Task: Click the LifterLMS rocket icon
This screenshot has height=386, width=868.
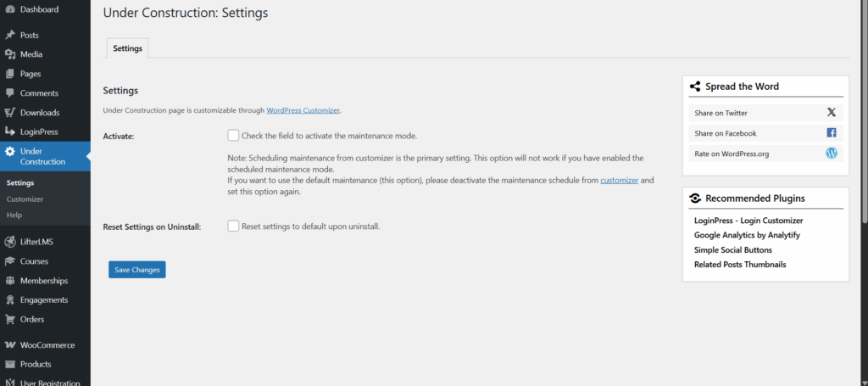Action: pos(10,242)
